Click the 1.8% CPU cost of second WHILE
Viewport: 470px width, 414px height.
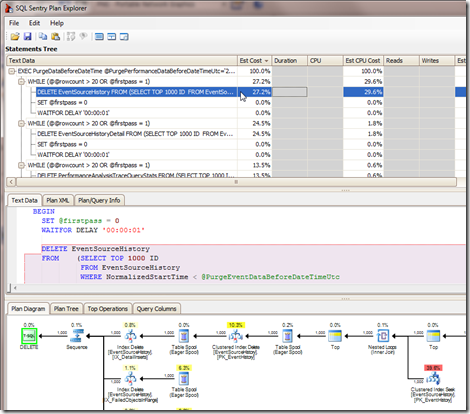363,123
